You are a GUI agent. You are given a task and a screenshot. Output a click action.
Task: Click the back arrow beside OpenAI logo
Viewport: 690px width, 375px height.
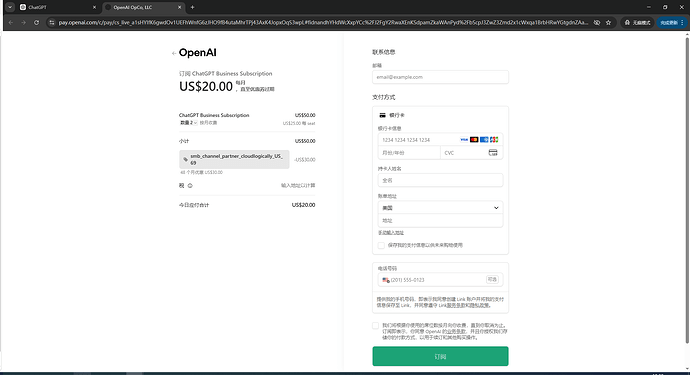pyautogui.click(x=174, y=53)
